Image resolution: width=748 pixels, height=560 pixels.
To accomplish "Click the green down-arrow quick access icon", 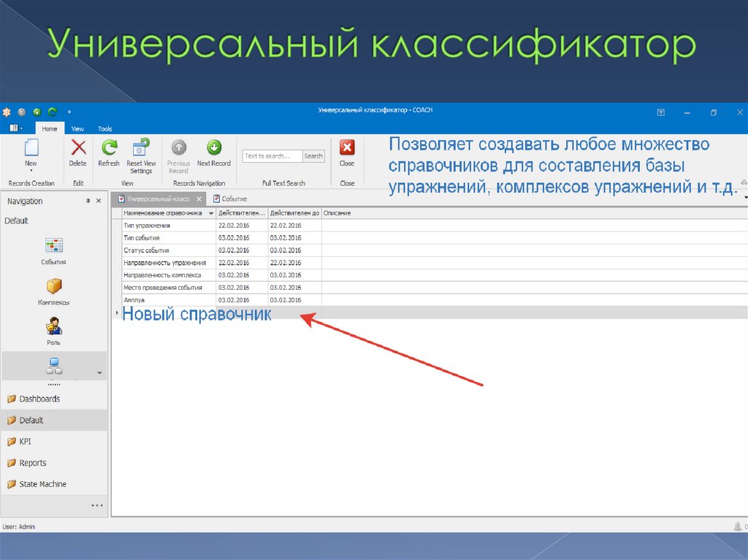I will click(x=37, y=112).
